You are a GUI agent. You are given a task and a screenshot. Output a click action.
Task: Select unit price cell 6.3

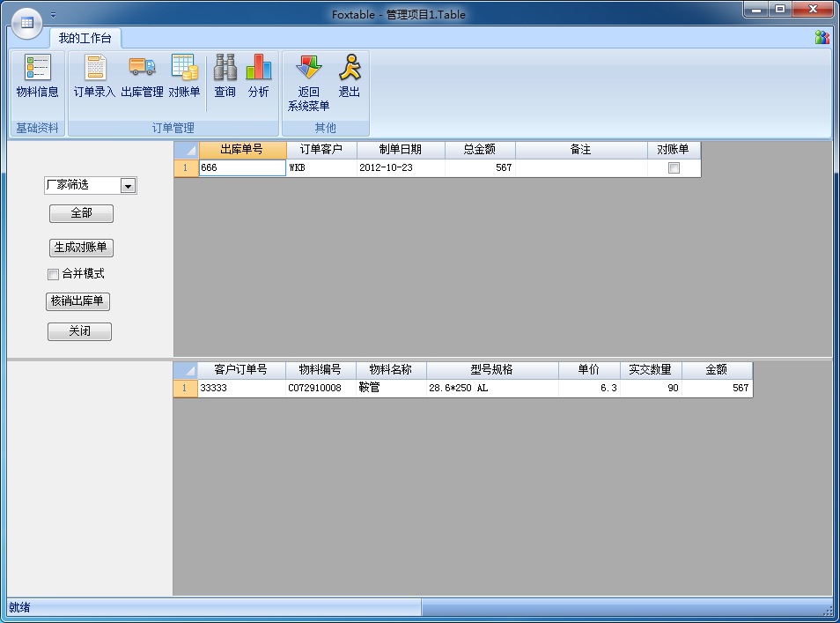point(589,389)
